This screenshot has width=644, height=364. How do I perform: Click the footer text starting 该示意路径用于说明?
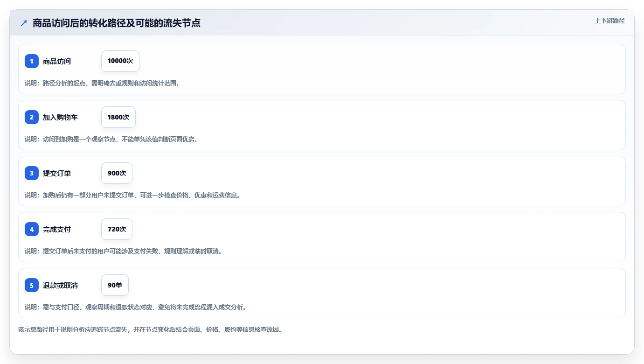(x=150, y=329)
